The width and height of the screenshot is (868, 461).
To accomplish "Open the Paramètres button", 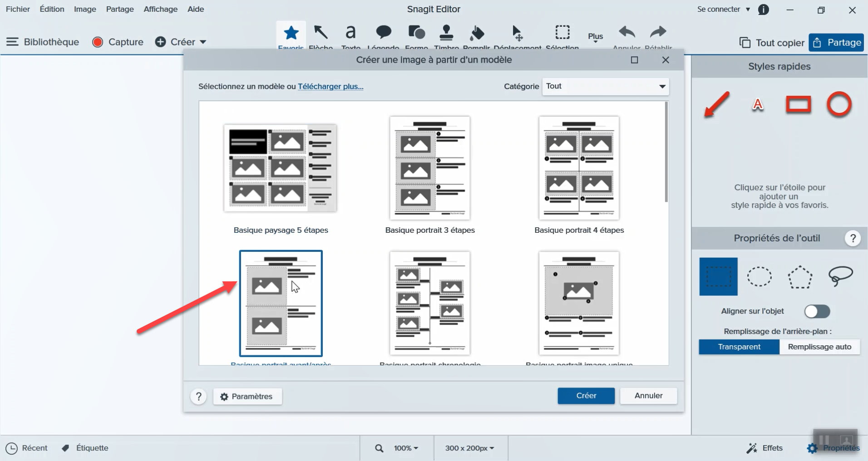I will pyautogui.click(x=247, y=397).
